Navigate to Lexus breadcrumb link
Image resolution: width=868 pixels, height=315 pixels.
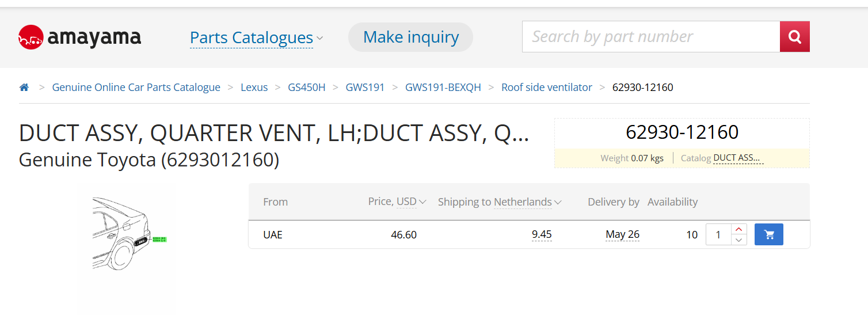(x=254, y=88)
